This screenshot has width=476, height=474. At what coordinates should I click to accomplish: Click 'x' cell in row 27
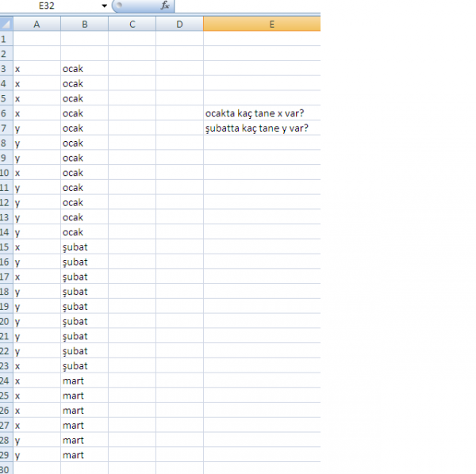click(36, 425)
